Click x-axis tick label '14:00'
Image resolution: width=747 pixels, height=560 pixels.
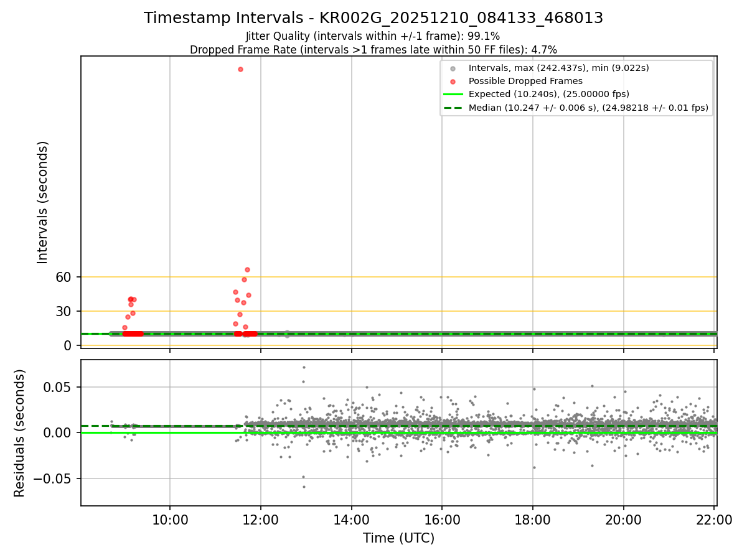(352, 520)
